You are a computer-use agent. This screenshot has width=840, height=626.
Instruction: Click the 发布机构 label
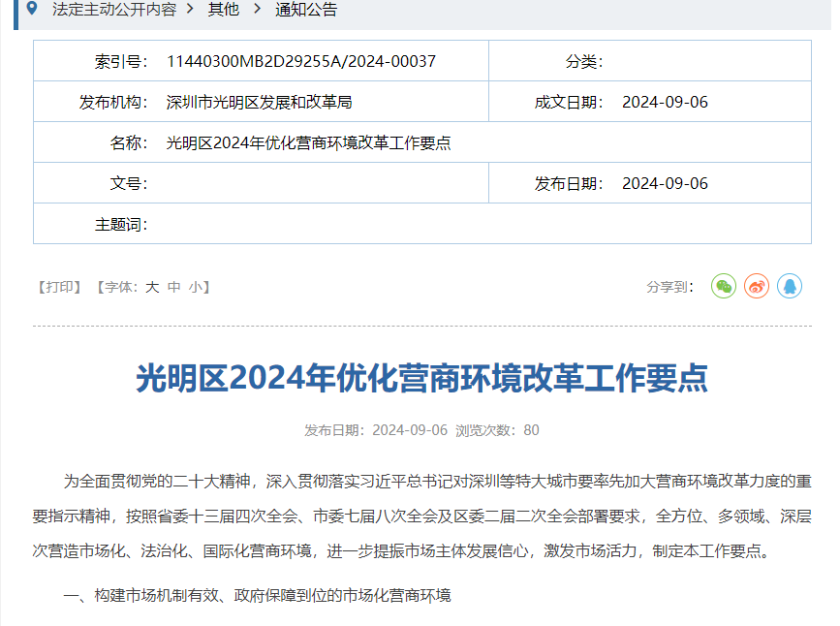(113, 102)
